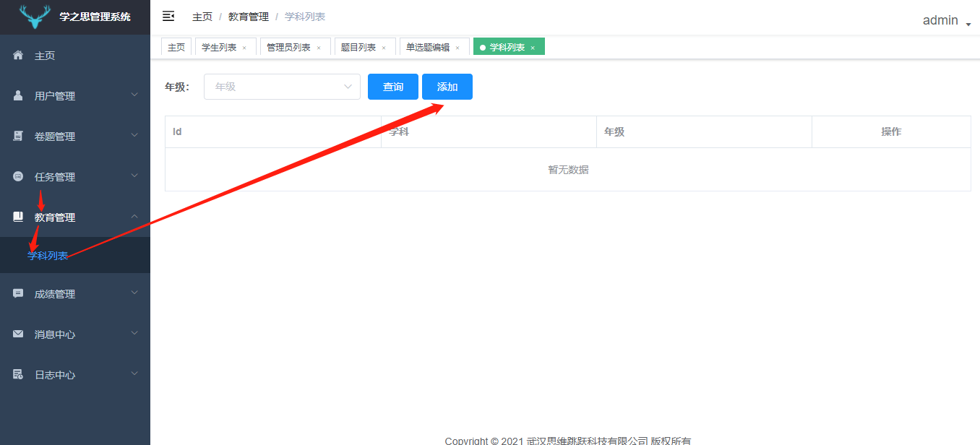Click the 操作 column header
The image size is (980, 445).
pyautogui.click(x=891, y=131)
